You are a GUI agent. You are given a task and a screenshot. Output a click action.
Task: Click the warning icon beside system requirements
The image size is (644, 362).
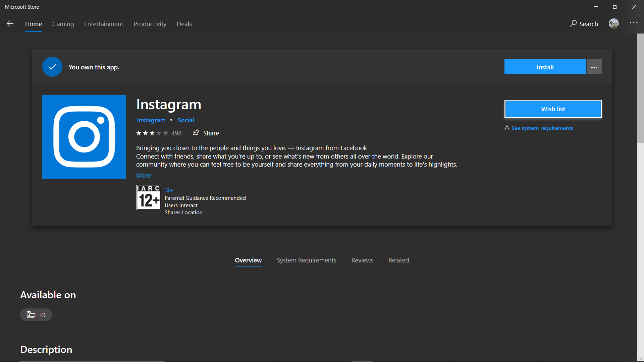(x=507, y=128)
